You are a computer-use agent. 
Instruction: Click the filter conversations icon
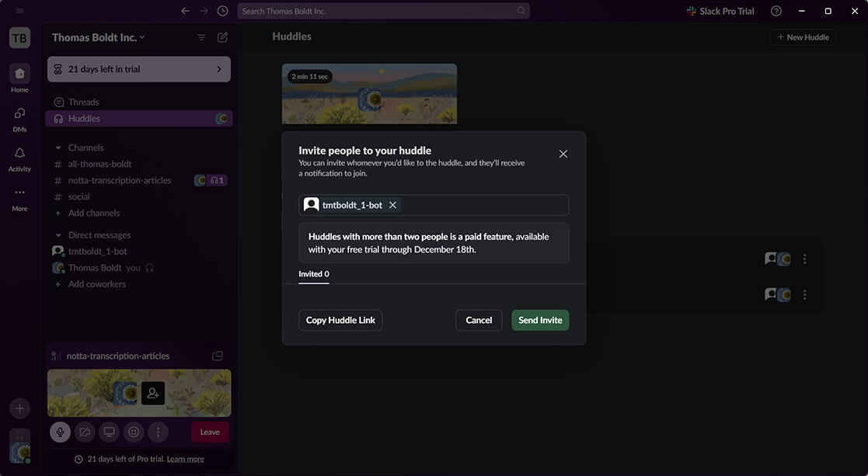(x=201, y=37)
